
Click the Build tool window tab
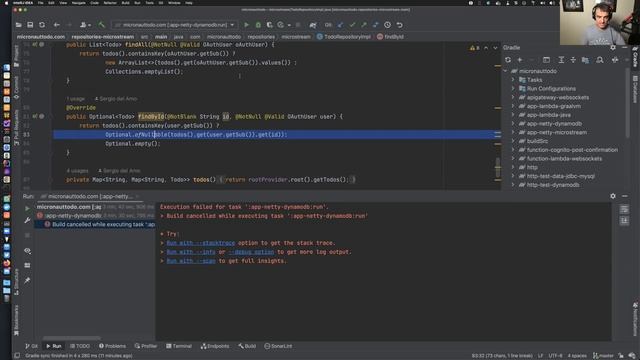247,346
